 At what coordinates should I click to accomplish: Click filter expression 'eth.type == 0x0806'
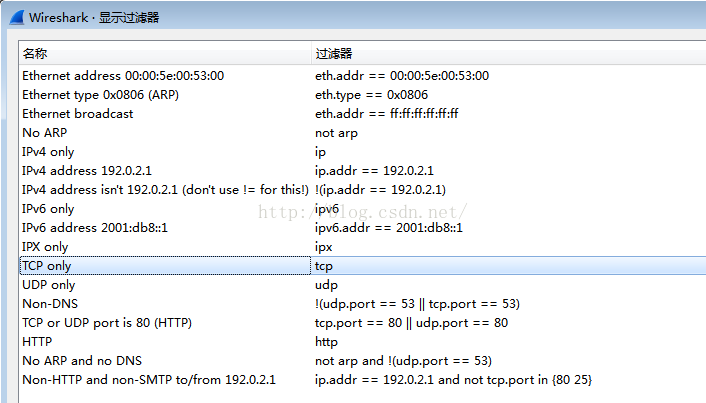tap(371, 95)
